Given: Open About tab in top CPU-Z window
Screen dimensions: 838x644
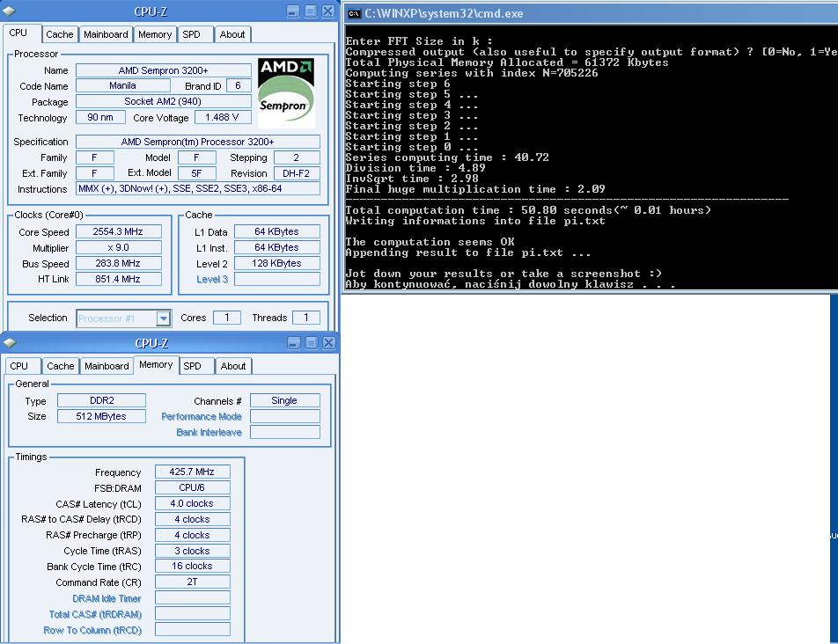Looking at the screenshot, I should 232,34.
